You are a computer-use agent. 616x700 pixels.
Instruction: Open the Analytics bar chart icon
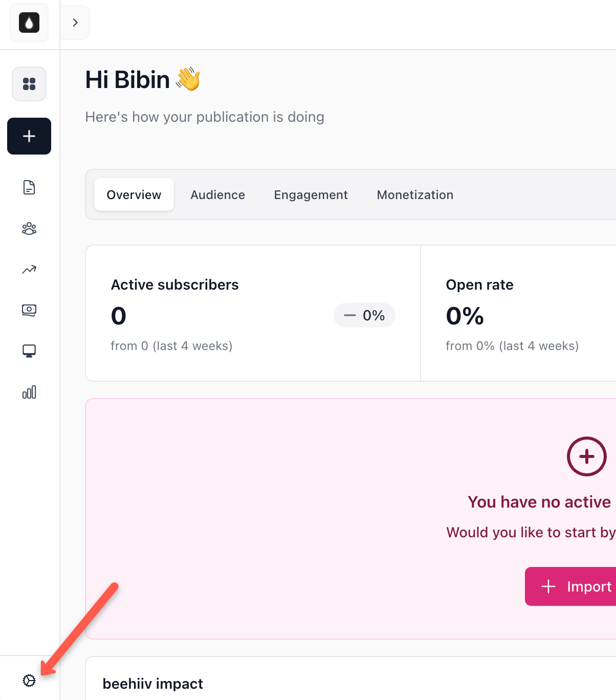click(29, 392)
